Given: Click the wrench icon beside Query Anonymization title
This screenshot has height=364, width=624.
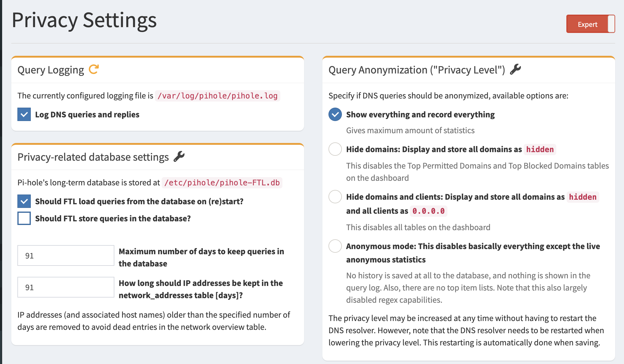Looking at the screenshot, I should coord(515,69).
